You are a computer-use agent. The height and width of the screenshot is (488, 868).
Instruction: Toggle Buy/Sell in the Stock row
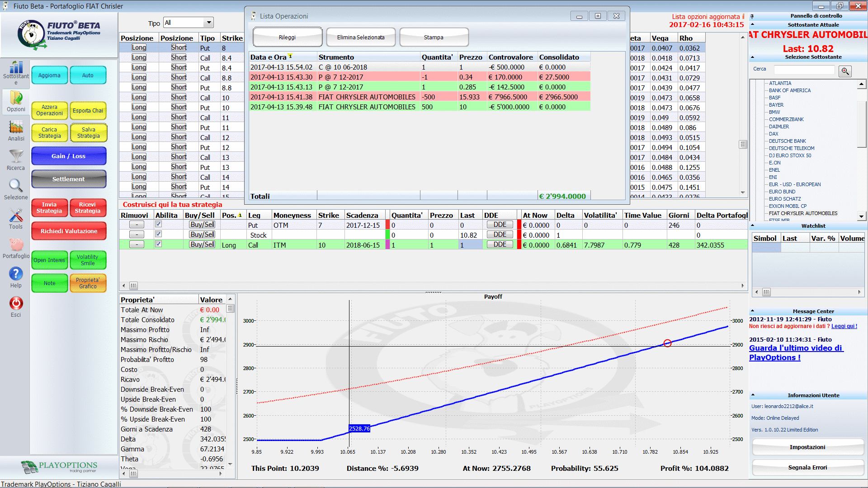coord(202,235)
